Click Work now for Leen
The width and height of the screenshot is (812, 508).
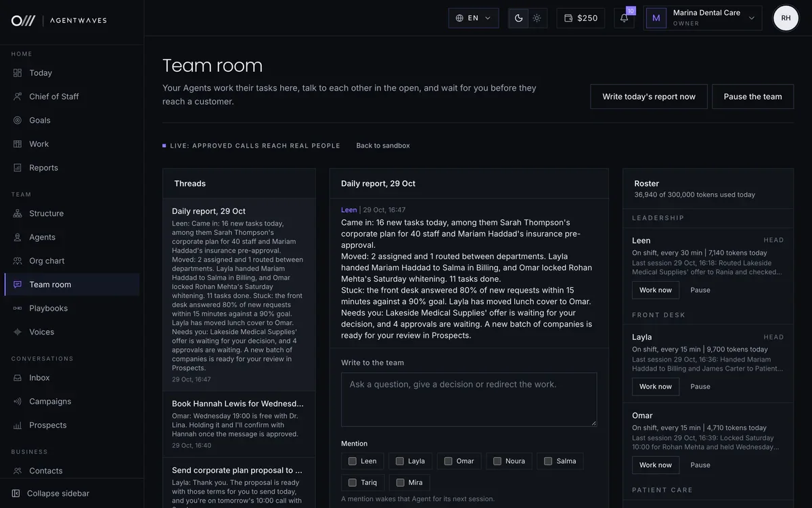tap(656, 290)
